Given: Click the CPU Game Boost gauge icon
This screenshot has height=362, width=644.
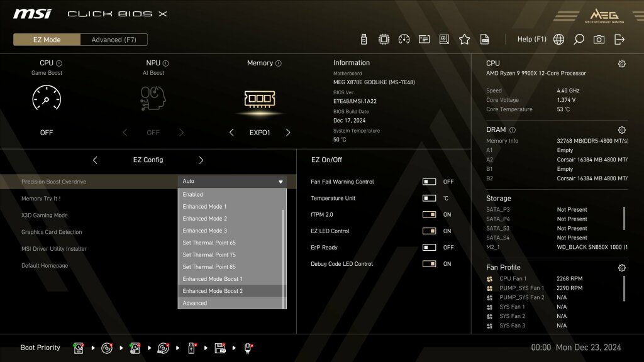Looking at the screenshot, I should coord(47,97).
